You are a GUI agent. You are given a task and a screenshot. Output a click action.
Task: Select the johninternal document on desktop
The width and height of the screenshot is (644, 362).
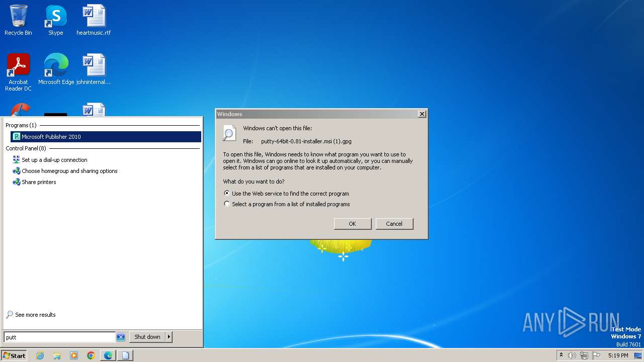tap(94, 69)
